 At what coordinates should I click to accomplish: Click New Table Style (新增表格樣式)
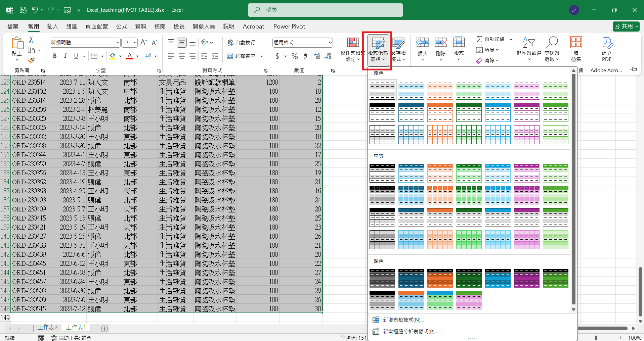tap(403, 320)
